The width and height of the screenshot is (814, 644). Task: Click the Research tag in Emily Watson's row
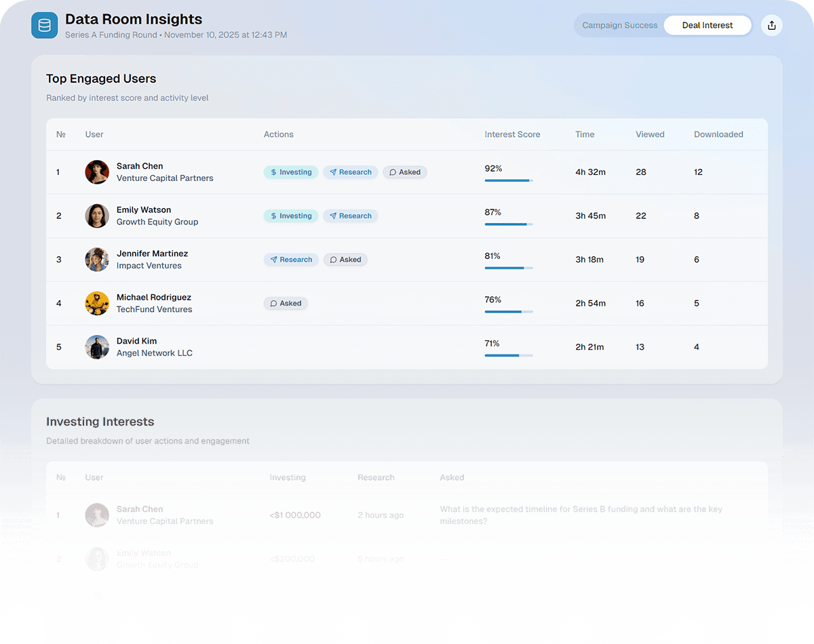tap(351, 216)
